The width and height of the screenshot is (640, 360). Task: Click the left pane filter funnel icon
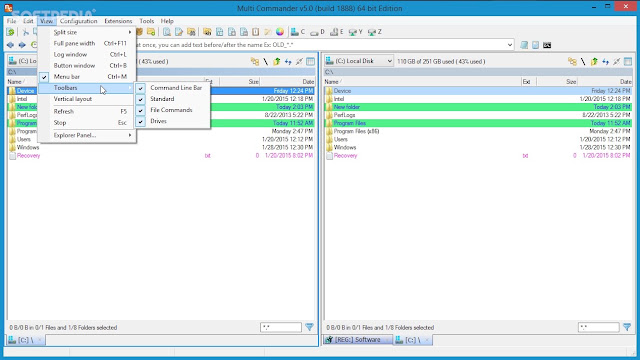point(309,327)
